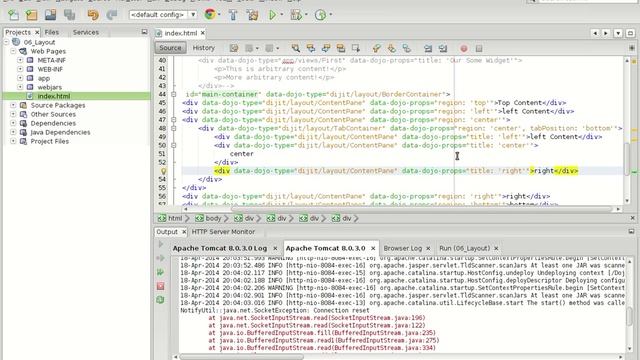This screenshot has height=360, width=640.
Task: Switch to Apache Tomcat 8.0.3.0 Log tab
Action: pyautogui.click(x=220, y=248)
